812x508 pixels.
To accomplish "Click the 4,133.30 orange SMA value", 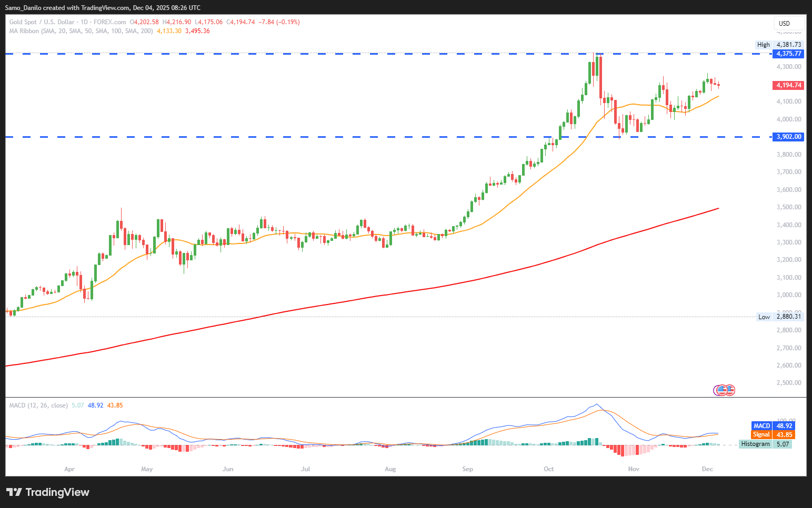I will tap(169, 31).
